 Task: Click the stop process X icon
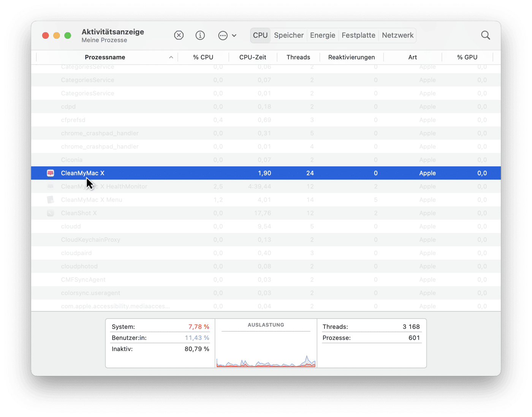(179, 35)
